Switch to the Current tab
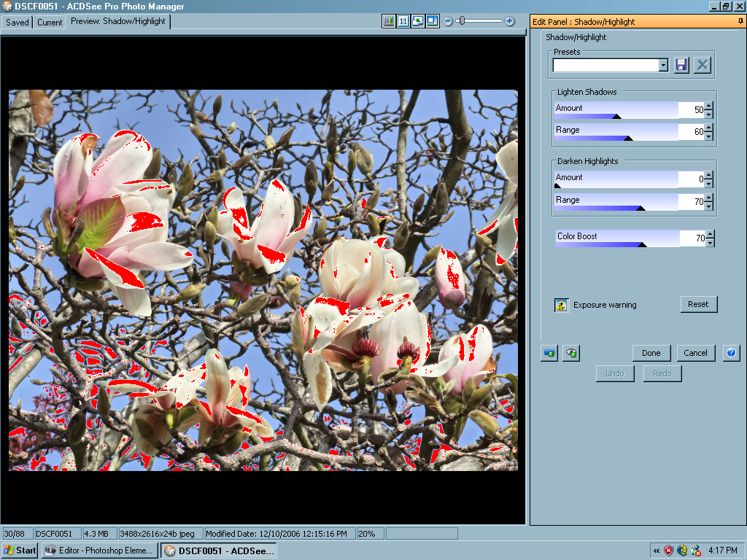The width and height of the screenshot is (747, 560). (x=50, y=22)
